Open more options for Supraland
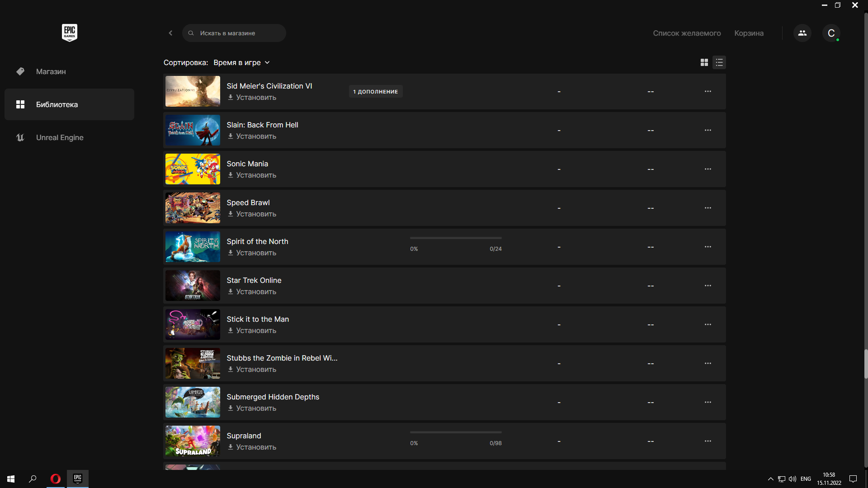 [x=708, y=441]
